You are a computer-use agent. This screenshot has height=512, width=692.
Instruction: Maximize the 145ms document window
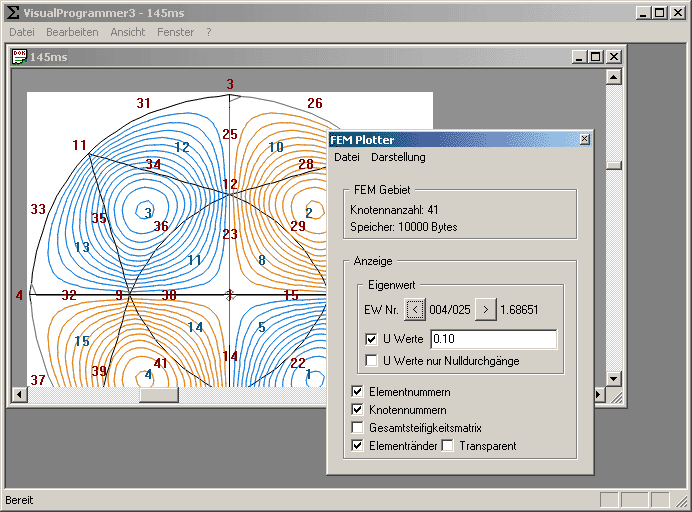click(596, 57)
